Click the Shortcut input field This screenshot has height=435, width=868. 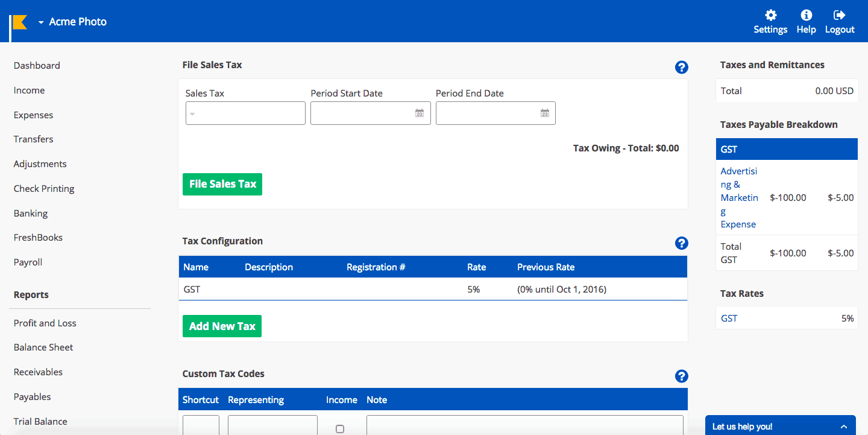pyautogui.click(x=201, y=425)
